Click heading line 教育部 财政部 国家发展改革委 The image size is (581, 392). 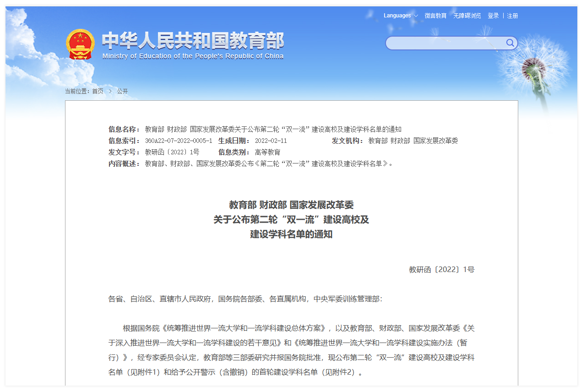pyautogui.click(x=291, y=205)
